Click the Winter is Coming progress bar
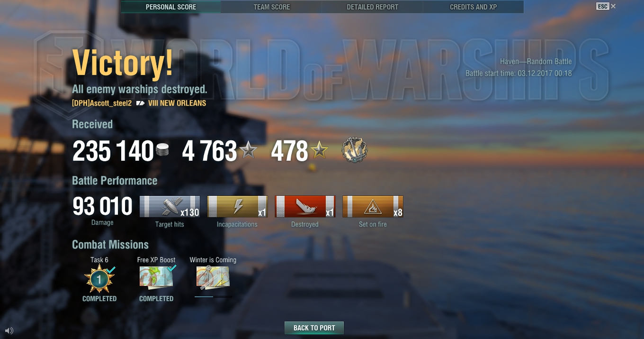This screenshot has width=644, height=339. coord(213,297)
